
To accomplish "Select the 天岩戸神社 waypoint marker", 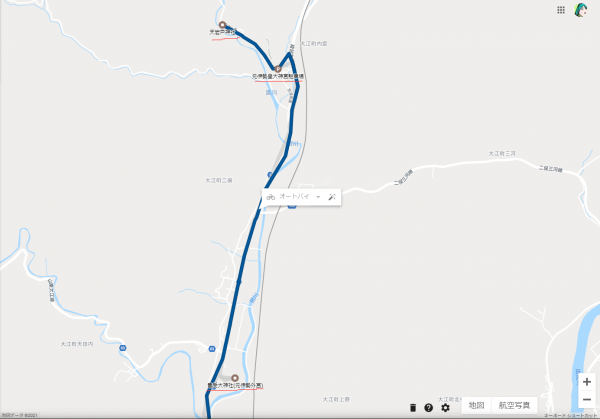I will click(x=222, y=25).
